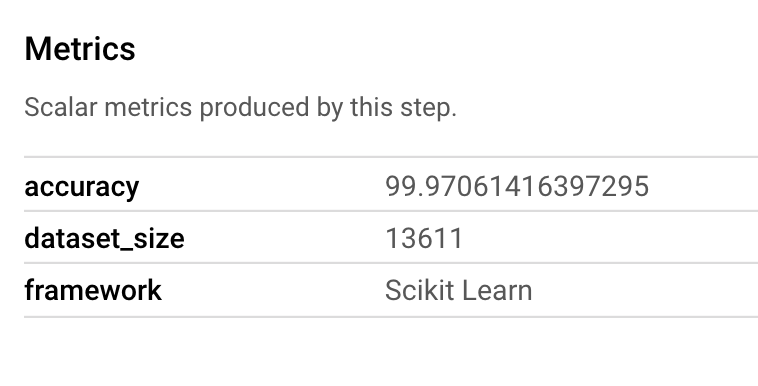Click the Metrics section heading
Viewport: 758px width, 386px height.
point(80,49)
